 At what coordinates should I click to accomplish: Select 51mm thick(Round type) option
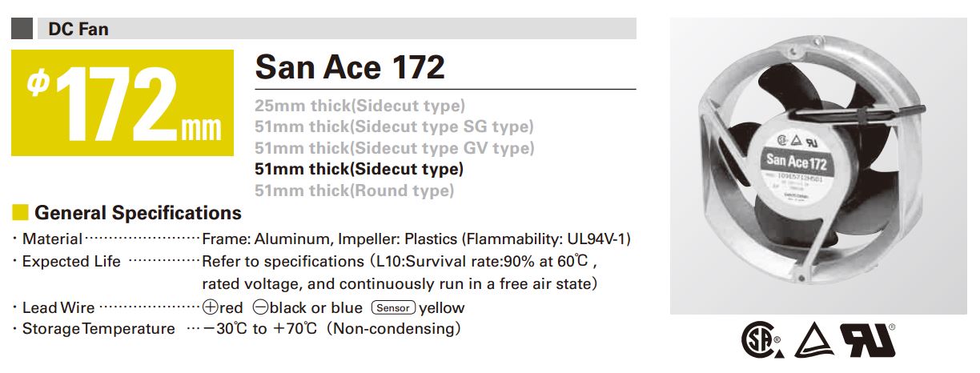click(x=354, y=191)
